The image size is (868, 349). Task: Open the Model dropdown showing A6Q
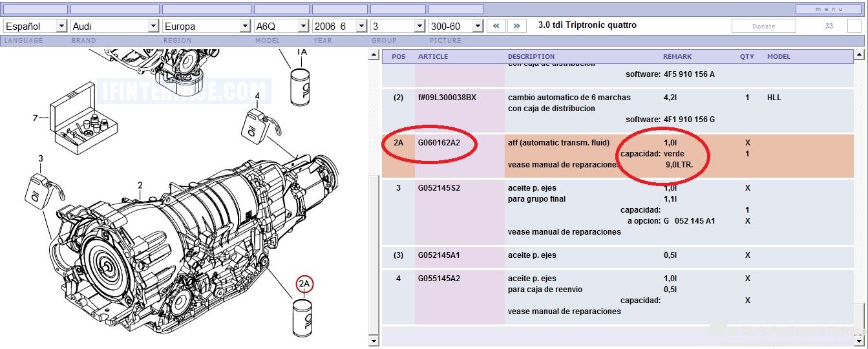pos(281,26)
